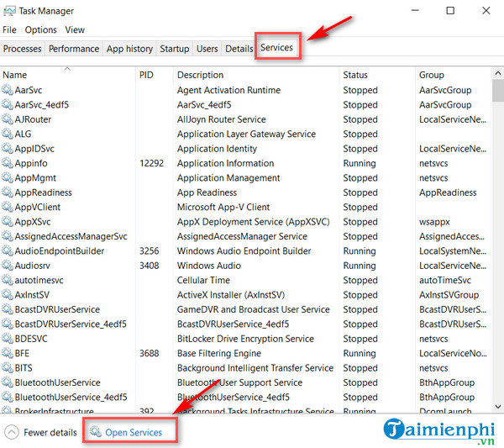The image size is (504, 448).
Task: Click the AxInstSVGroup group cell
Action: 449,295
